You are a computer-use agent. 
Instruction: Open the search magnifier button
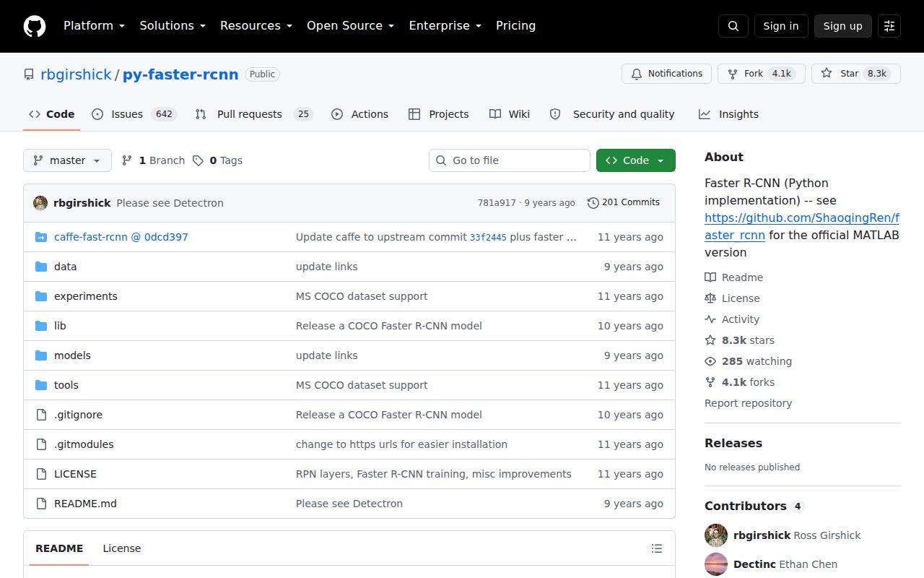coord(733,26)
